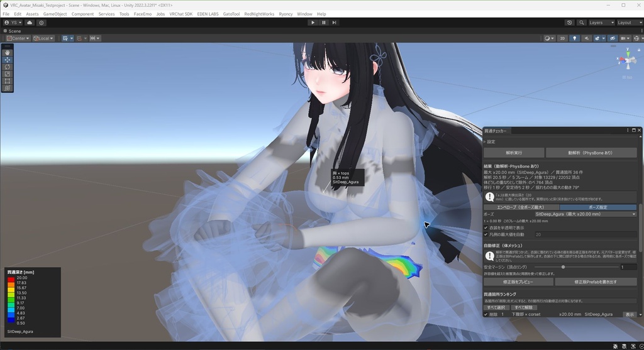The height and width of the screenshot is (350, 644).
Task: Click 動解析 (PhysBone あり) button
Action: [x=591, y=153]
